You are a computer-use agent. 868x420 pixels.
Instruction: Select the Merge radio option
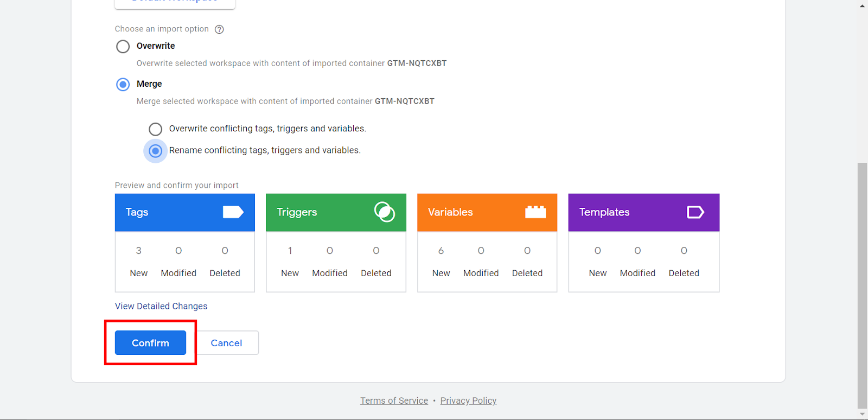(x=123, y=85)
